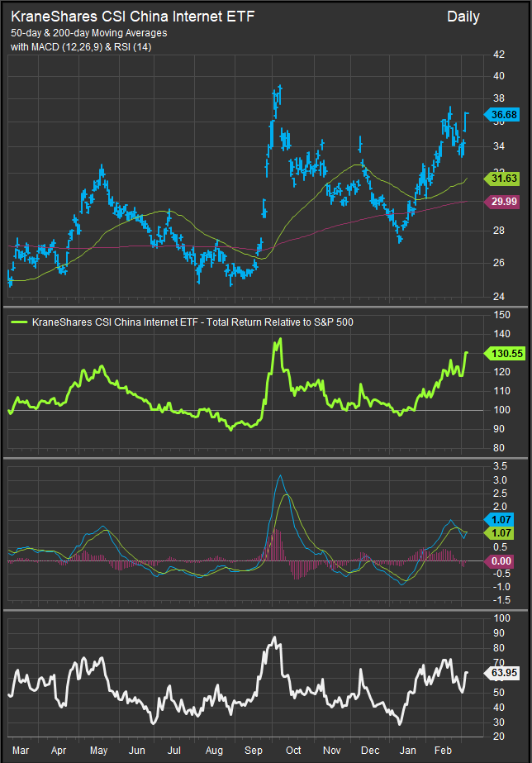Click the 31.63 50-day average tag
Viewport: 532px width, 763px height.
(x=502, y=179)
